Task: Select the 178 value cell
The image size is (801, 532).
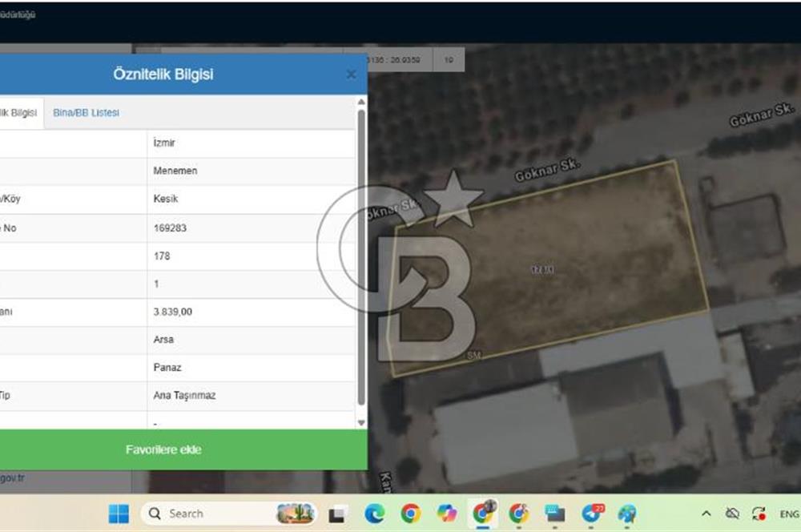Action: pos(251,256)
